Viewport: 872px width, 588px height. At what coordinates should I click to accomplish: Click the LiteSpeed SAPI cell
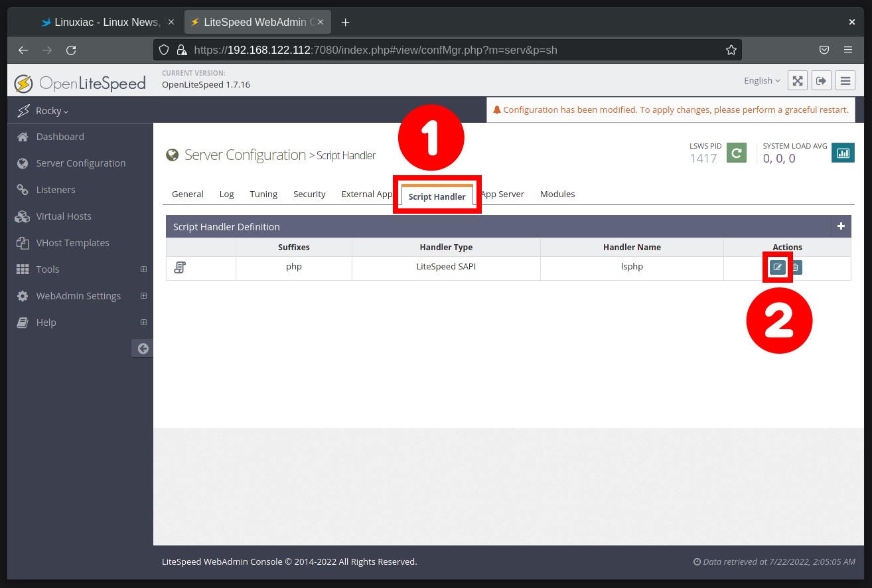446,267
